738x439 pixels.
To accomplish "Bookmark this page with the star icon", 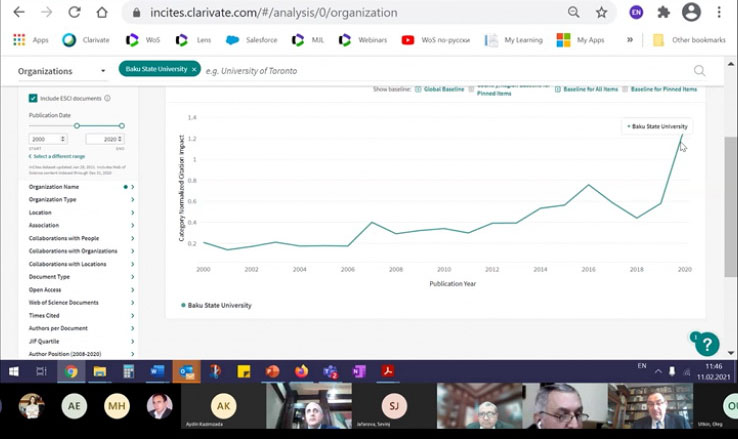I will tap(601, 13).
